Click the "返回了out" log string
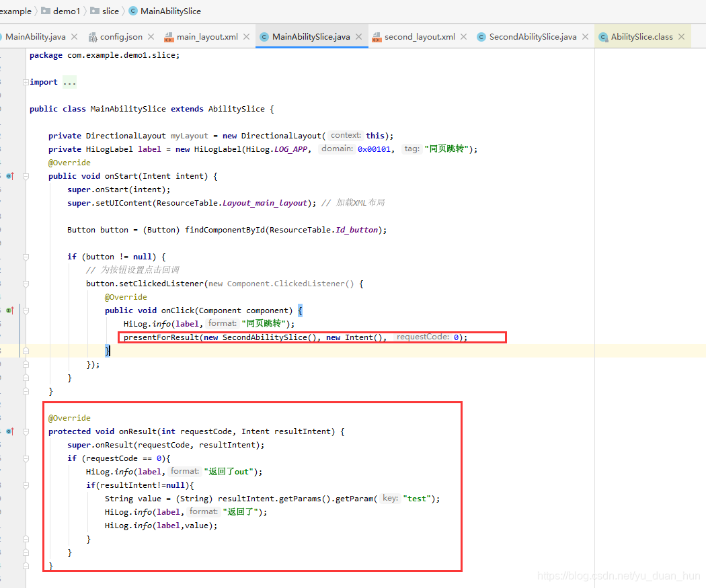Screen dimensions: 706x588 point(229,472)
